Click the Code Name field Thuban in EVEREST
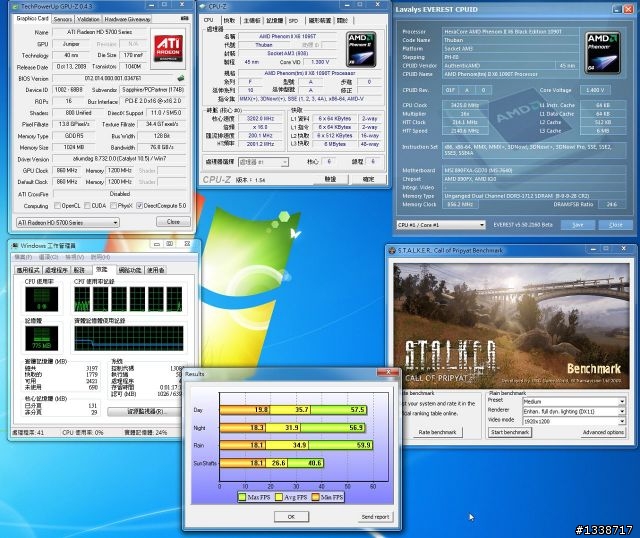640x538 pixels. tap(510, 40)
